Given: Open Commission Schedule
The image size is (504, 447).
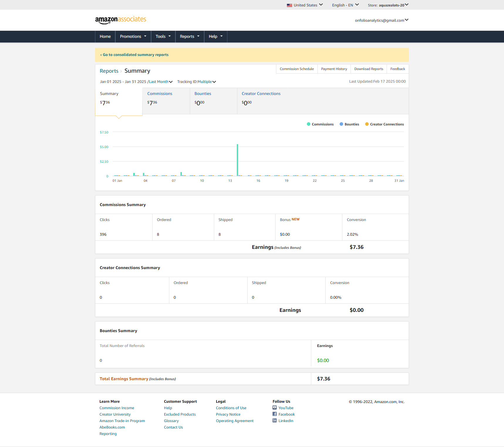Looking at the screenshot, I should click(x=297, y=69).
